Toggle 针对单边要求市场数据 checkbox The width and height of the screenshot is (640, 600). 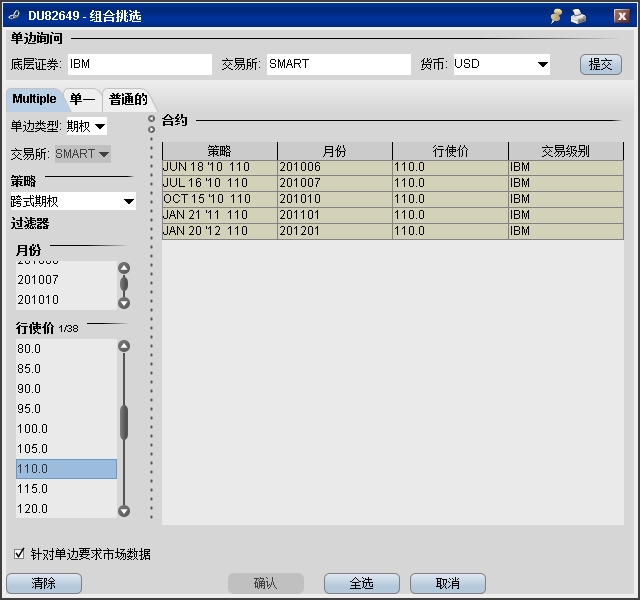click(19, 554)
